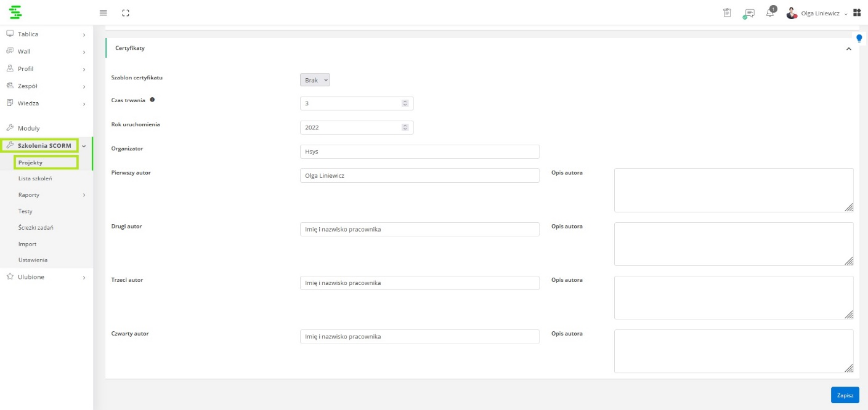Click the Ulubione star icon

10,277
